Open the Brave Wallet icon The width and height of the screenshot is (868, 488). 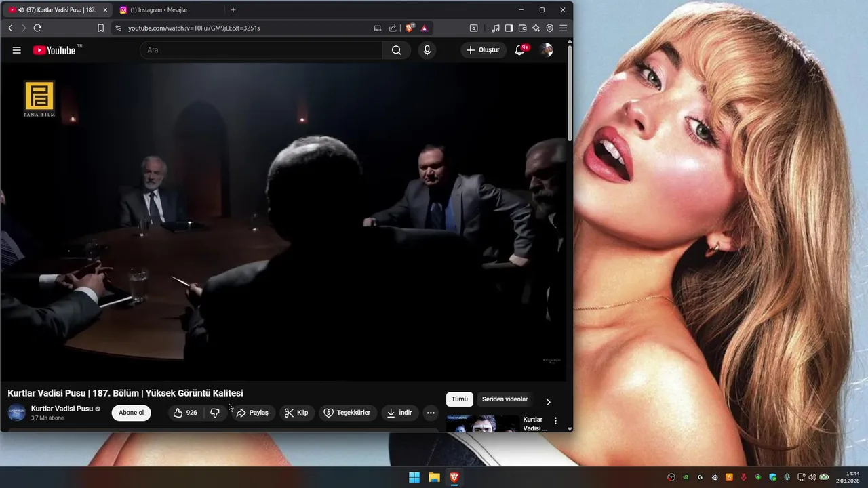coord(522,28)
